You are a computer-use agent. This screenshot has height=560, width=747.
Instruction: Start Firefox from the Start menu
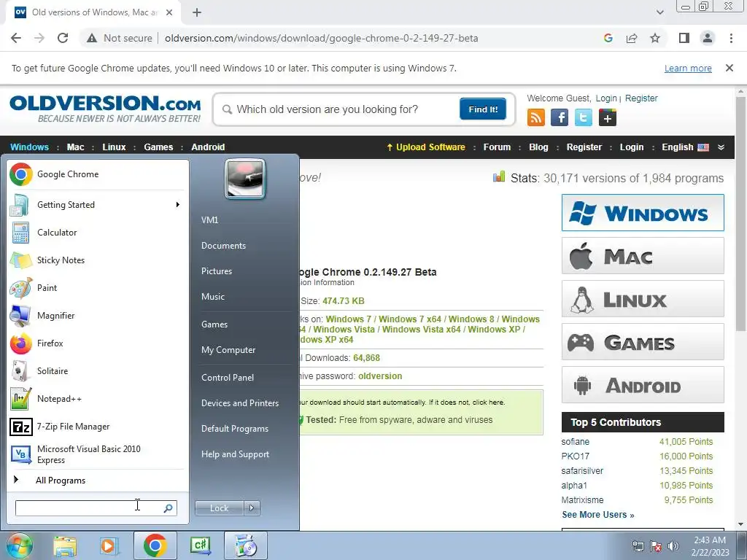tap(97, 343)
